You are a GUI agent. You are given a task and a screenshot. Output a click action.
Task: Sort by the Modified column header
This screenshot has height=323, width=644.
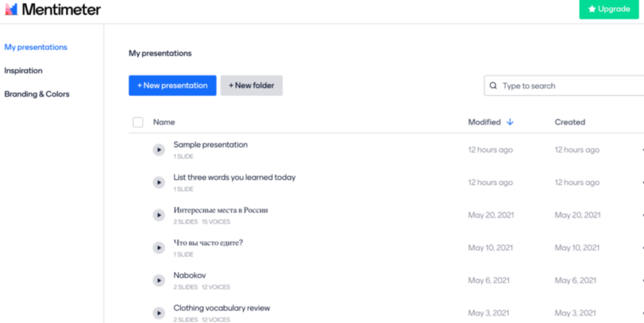(485, 122)
